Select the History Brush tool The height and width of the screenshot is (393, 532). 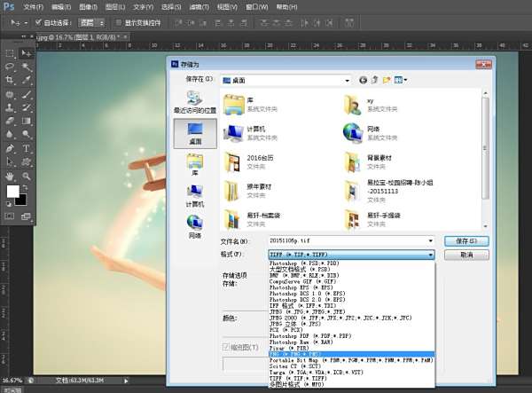pos(27,107)
